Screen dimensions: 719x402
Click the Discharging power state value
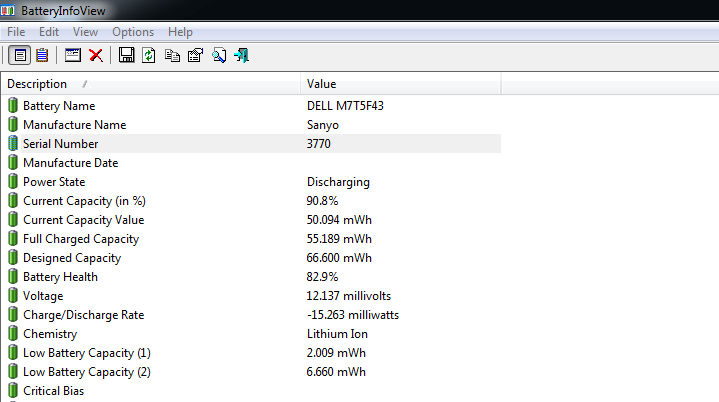tap(338, 182)
